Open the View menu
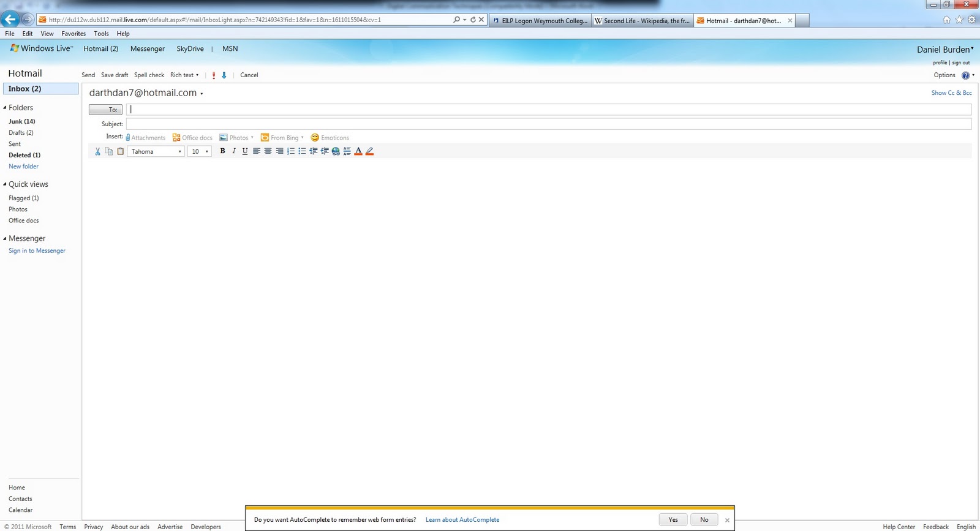This screenshot has height=531, width=980. click(x=47, y=34)
